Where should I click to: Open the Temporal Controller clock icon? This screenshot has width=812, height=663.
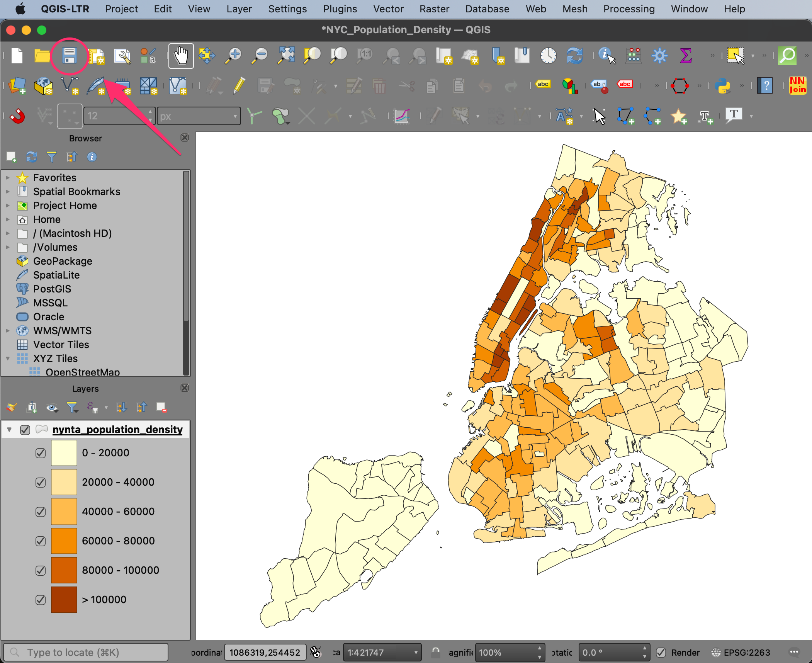click(548, 56)
